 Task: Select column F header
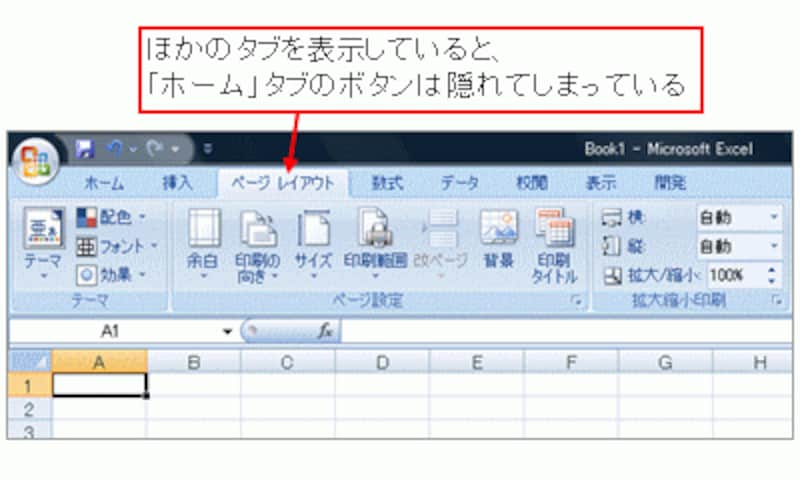click(x=571, y=362)
